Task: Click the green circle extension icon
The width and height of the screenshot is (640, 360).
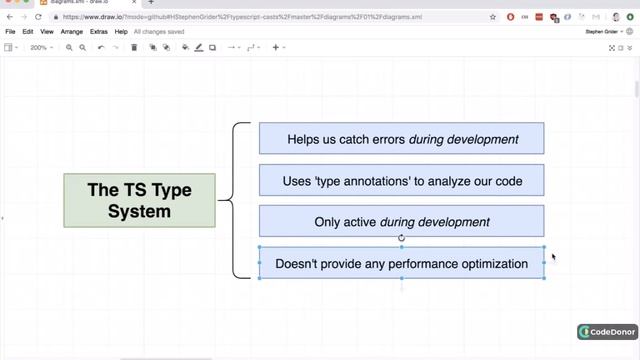Action: click(x=630, y=17)
